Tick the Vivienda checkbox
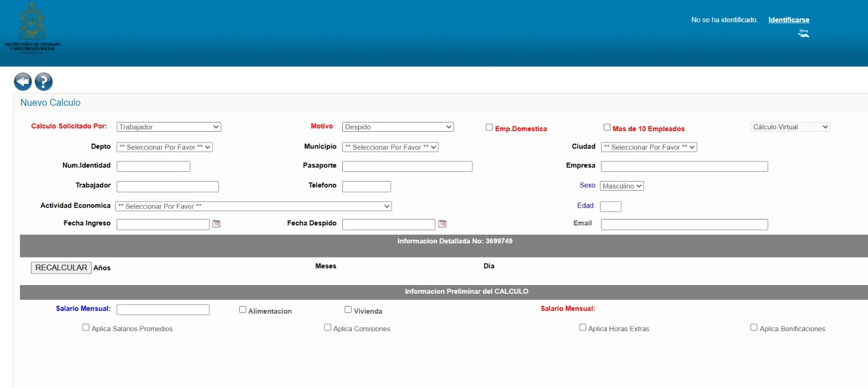 click(x=348, y=310)
